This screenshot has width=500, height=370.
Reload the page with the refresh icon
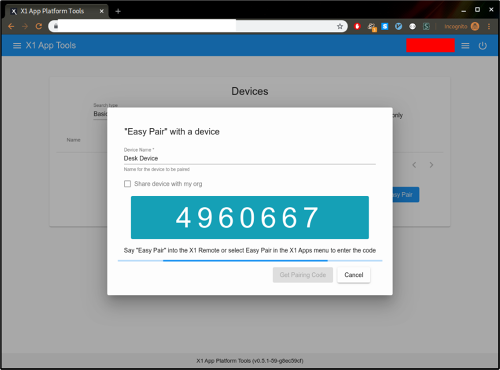pos(39,26)
